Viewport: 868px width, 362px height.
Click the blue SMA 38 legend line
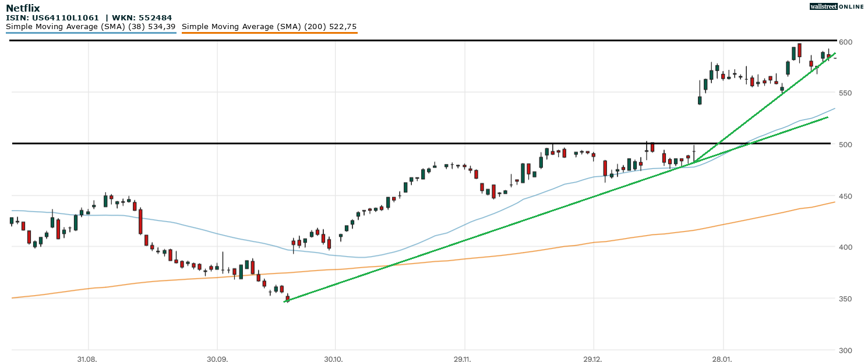click(91, 33)
